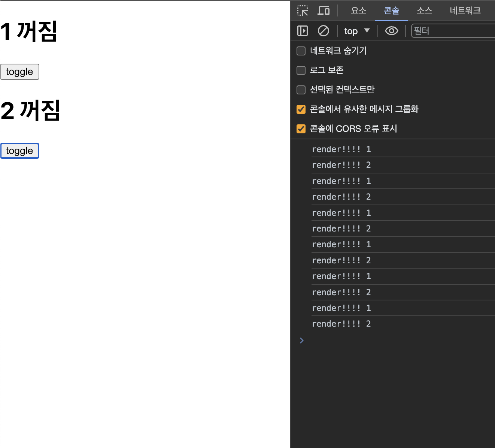Select the 콘솔 tab
Viewport: 495px width, 448px height.
(x=391, y=11)
